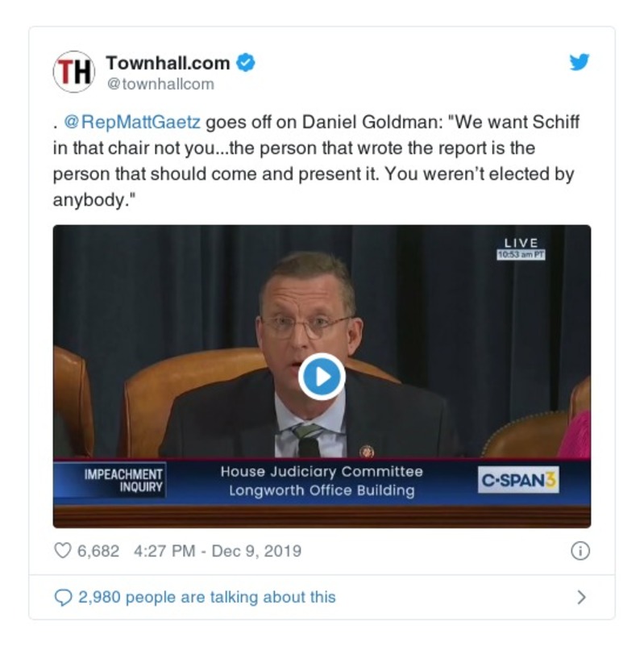Screen dimensions: 644x659
Task: Click the Townhall.com TH profile avatar
Action: coord(74,72)
